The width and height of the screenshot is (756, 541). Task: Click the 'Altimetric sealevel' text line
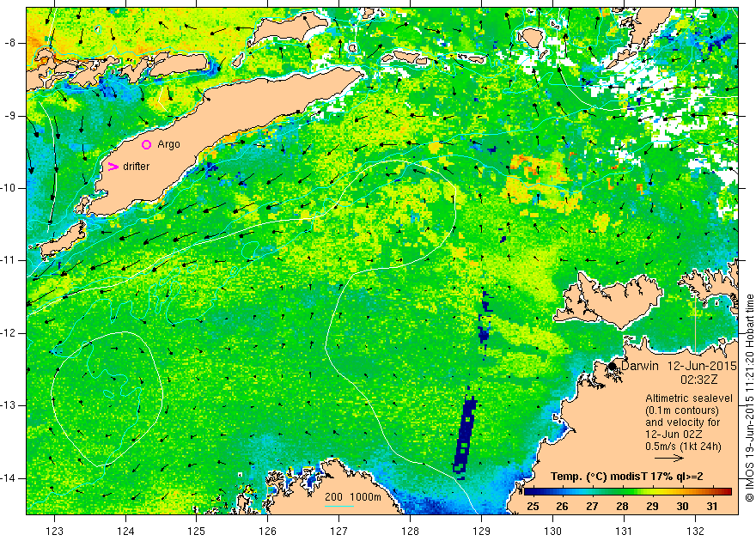689,398
